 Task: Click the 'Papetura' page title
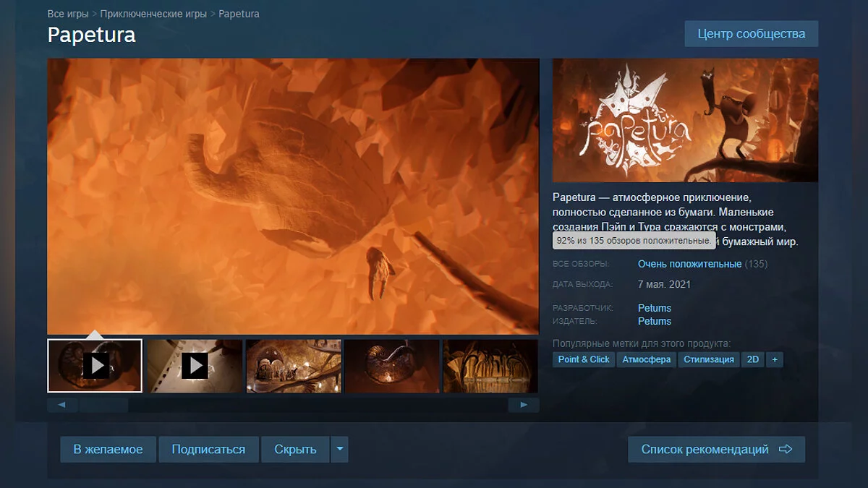(91, 34)
